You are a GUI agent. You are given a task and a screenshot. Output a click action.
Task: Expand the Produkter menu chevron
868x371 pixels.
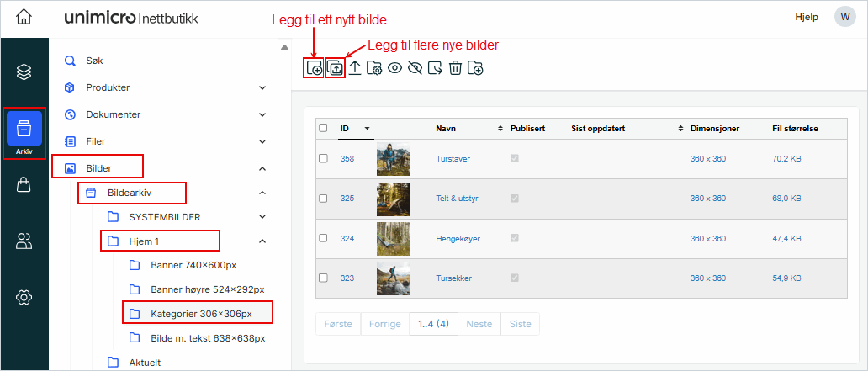pyautogui.click(x=262, y=87)
